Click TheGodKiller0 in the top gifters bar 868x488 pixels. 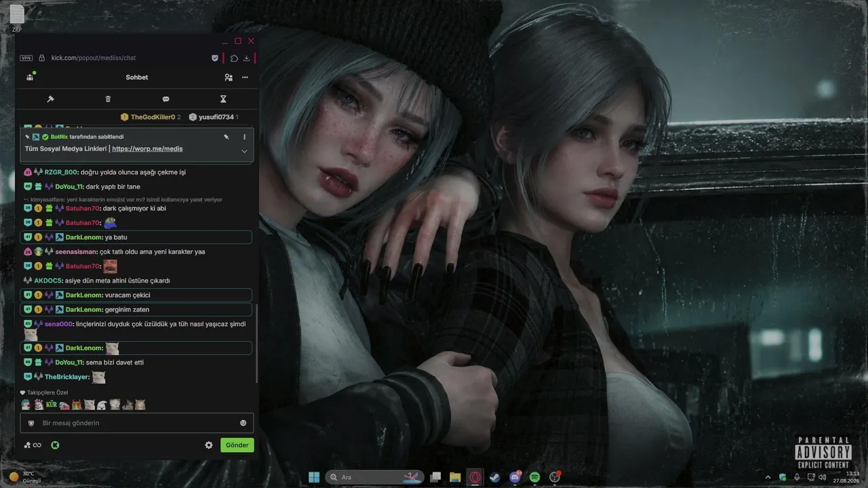pyautogui.click(x=153, y=117)
